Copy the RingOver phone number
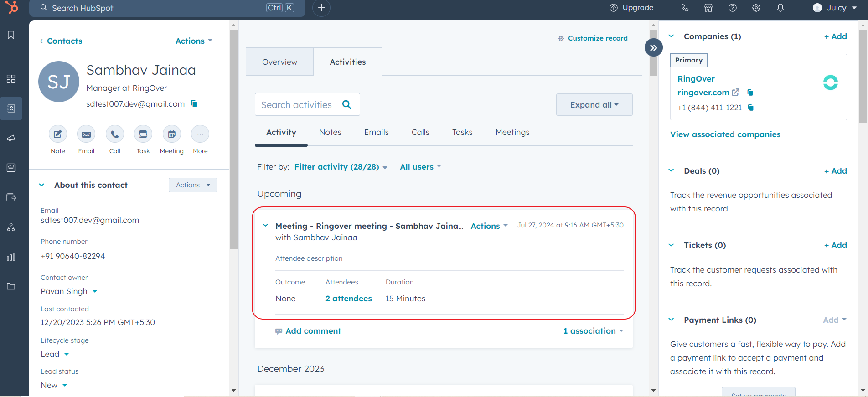 click(x=751, y=108)
